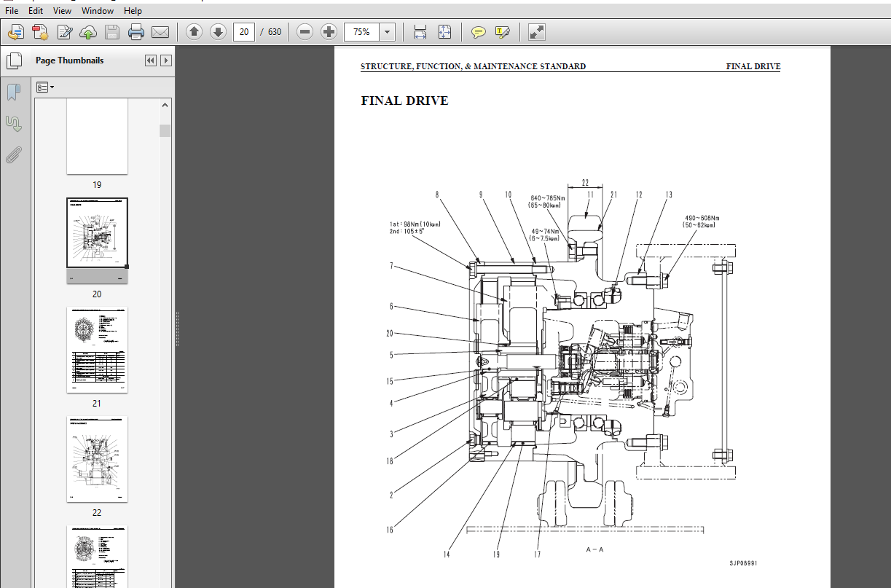This screenshot has height=588, width=891.
Task: Go to the next page arrow
Action: (218, 32)
